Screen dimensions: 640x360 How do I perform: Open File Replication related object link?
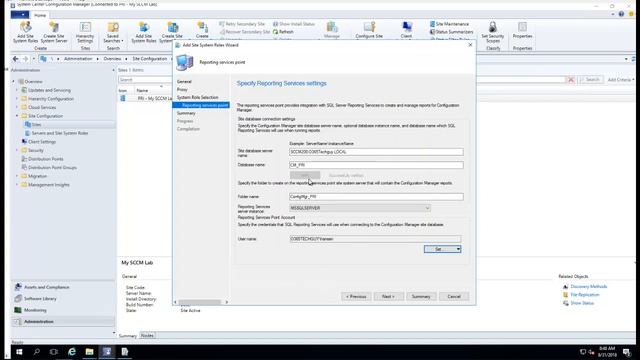pos(585,295)
